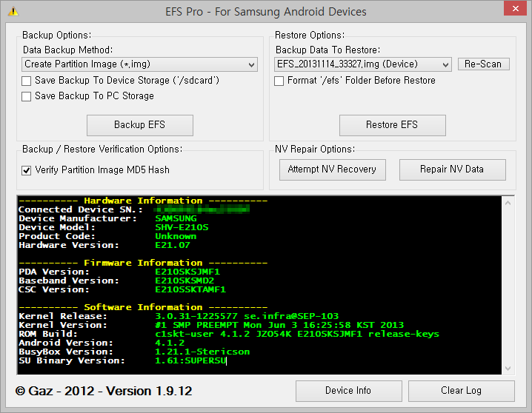This screenshot has height=413, width=532.
Task: Click the BusyBox value 1.21.1-Stericson
Action: point(202,352)
